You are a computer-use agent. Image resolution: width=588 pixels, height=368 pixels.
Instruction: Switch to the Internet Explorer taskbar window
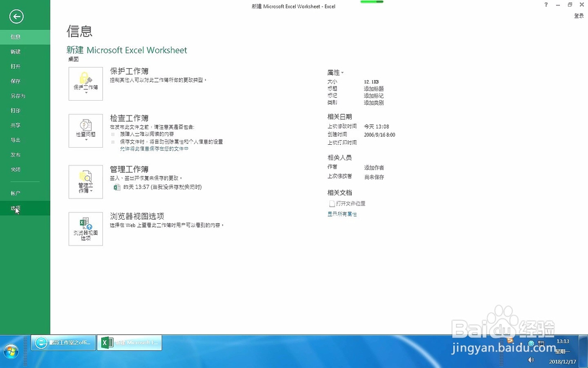(x=63, y=343)
